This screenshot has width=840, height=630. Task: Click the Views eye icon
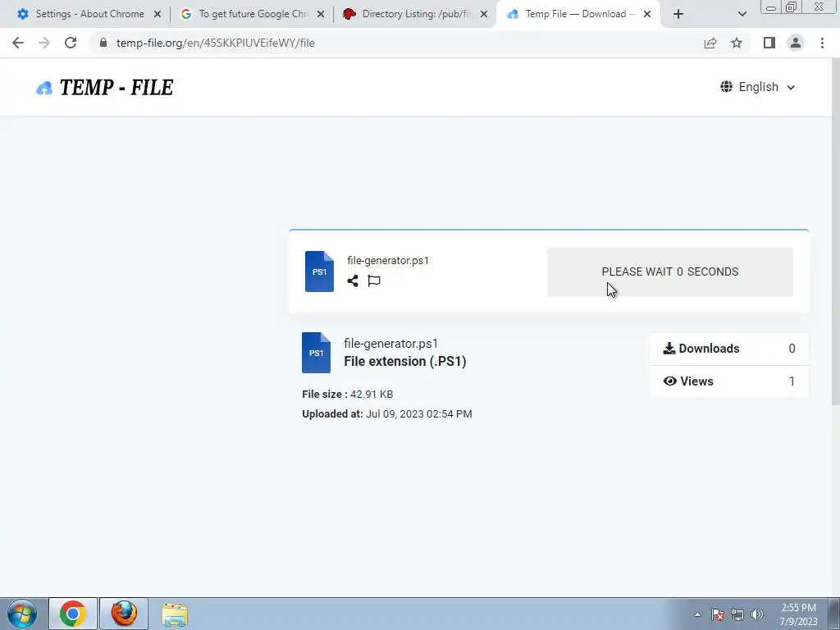tap(669, 381)
